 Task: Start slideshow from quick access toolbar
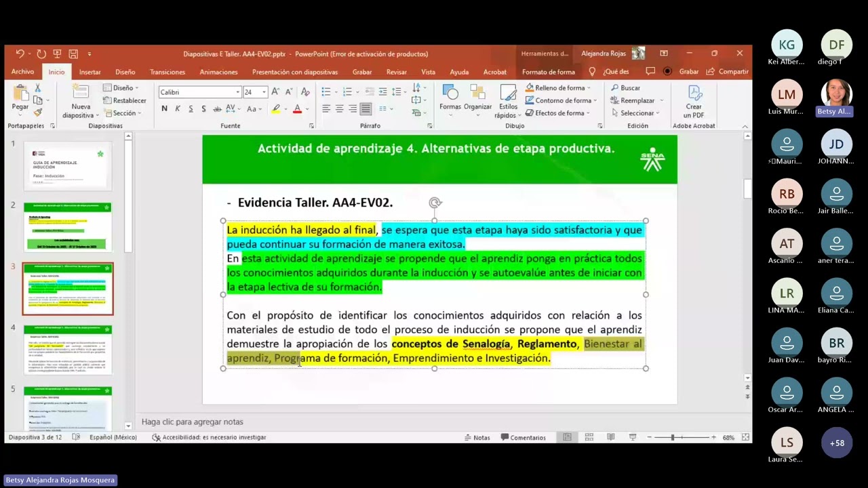click(57, 54)
